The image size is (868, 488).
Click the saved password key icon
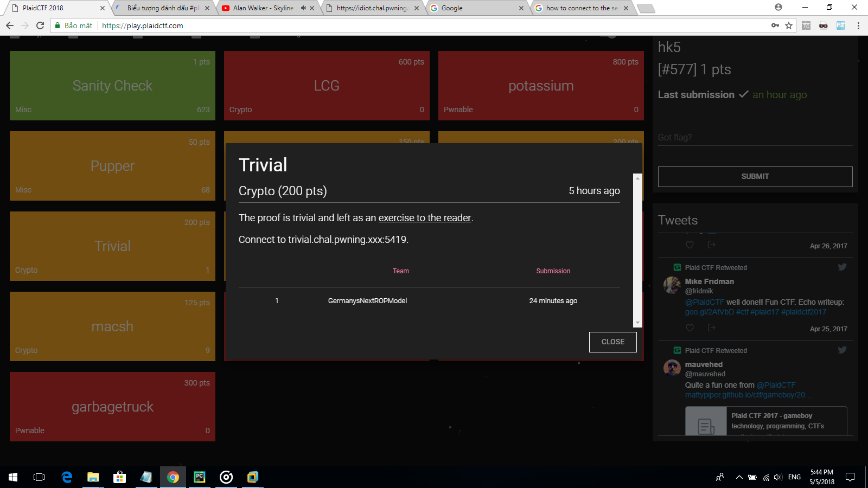coord(775,25)
